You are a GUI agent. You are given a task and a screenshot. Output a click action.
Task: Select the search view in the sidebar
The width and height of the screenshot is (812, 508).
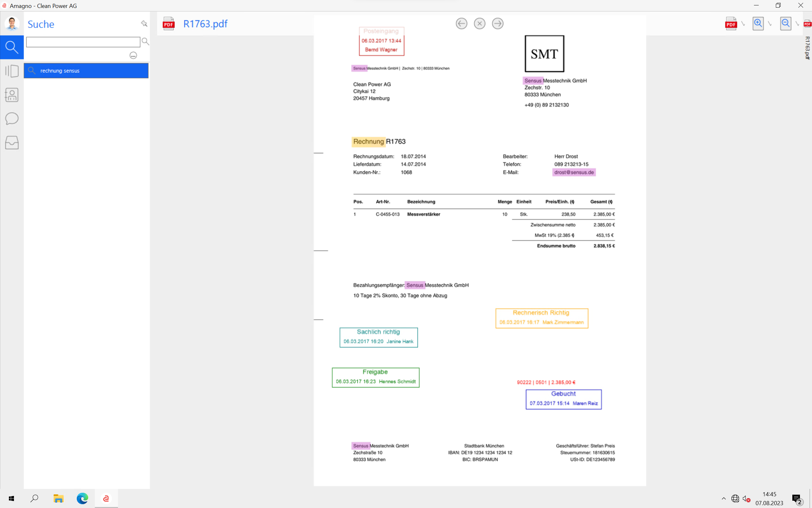tap(12, 47)
